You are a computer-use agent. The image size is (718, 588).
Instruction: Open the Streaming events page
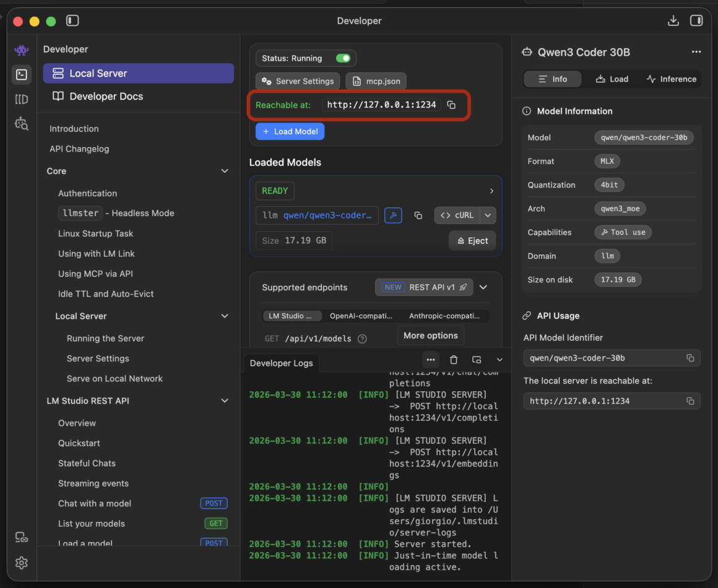tap(93, 483)
